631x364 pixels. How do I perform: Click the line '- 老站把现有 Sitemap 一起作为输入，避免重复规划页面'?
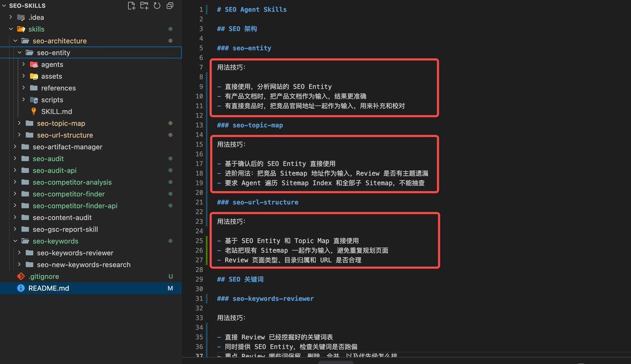click(x=303, y=251)
